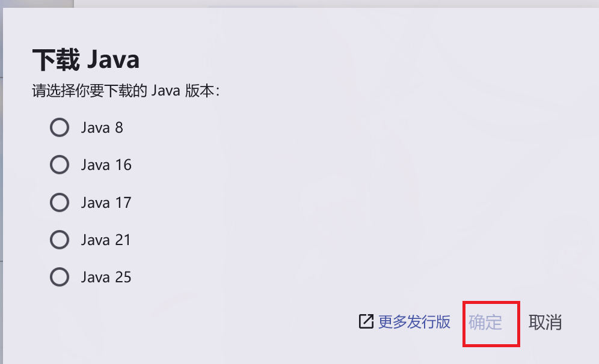This screenshot has width=599, height=364.
Task: Click the "Java 8" text label
Action: 102,127
